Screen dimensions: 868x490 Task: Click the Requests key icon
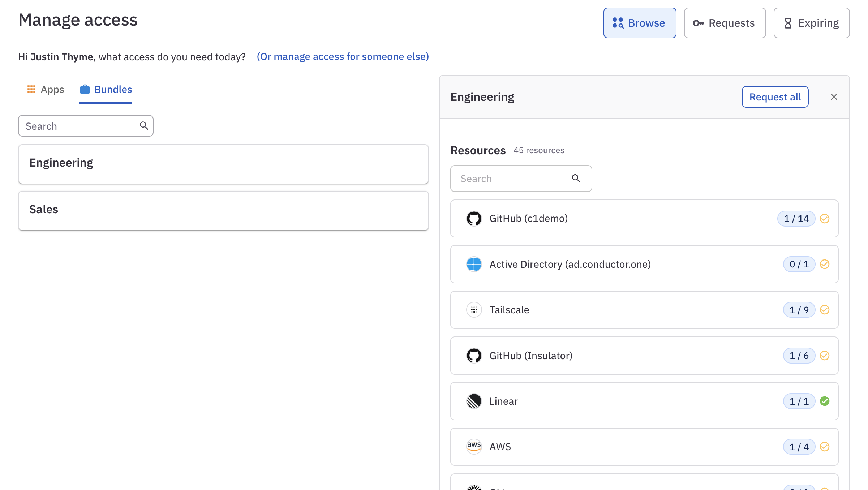point(699,23)
